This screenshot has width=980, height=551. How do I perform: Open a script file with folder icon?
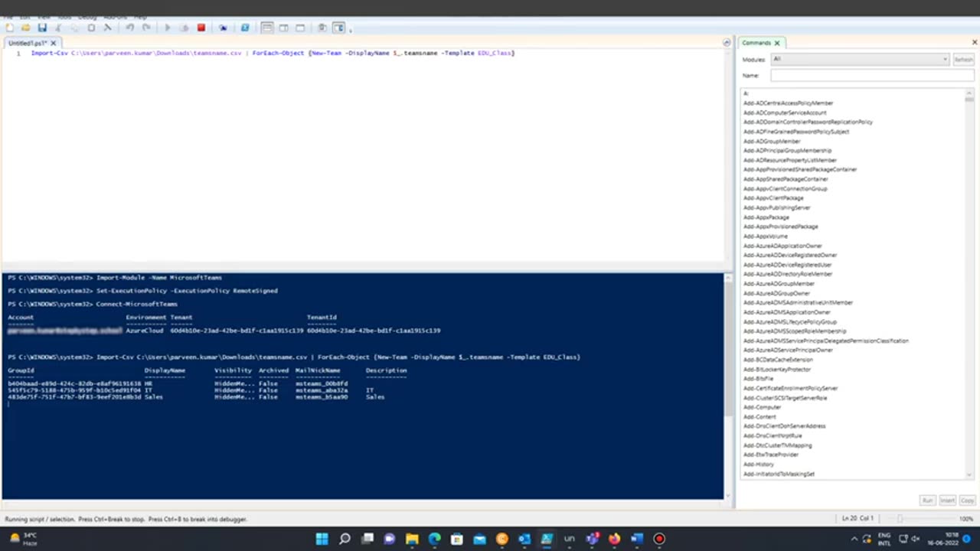25,28
